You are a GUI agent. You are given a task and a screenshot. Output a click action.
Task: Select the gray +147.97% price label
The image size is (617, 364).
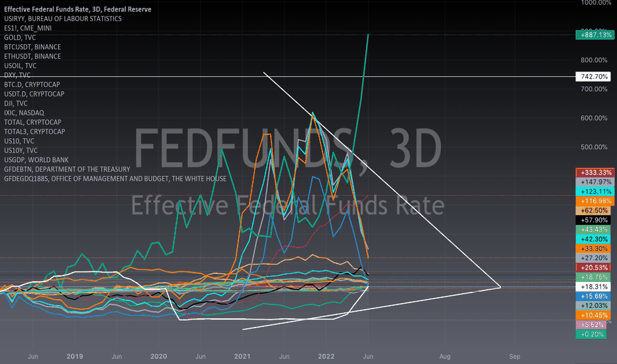[594, 182]
